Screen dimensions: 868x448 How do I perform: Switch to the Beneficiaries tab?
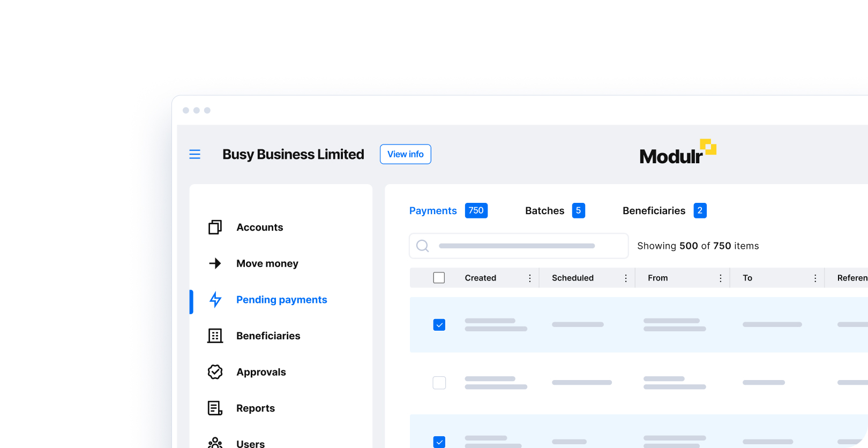pyautogui.click(x=654, y=211)
